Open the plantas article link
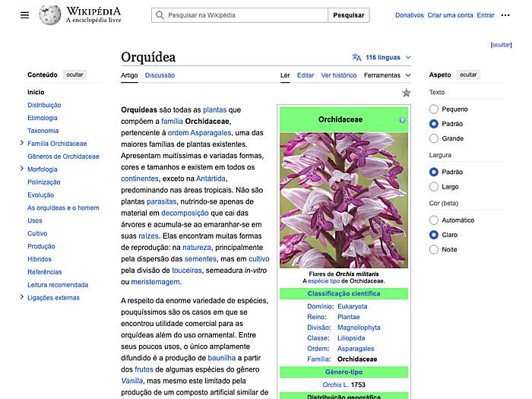This screenshot has height=399, width=532. point(215,110)
